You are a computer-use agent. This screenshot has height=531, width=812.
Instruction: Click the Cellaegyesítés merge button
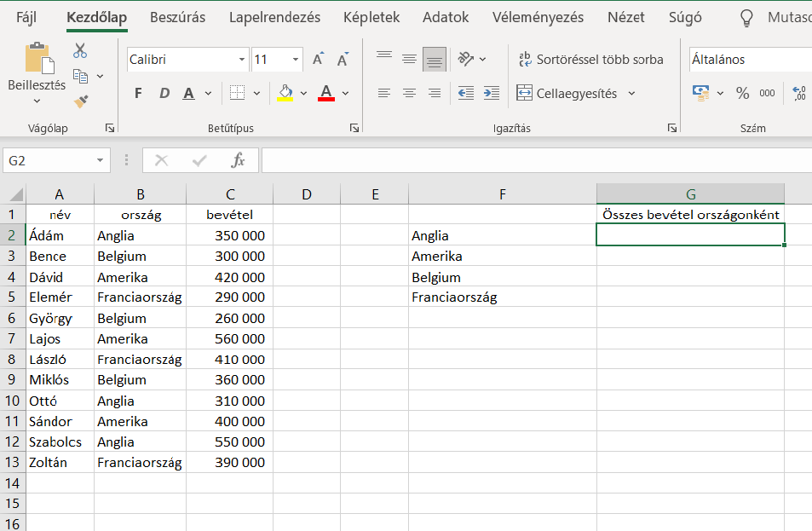[567, 94]
